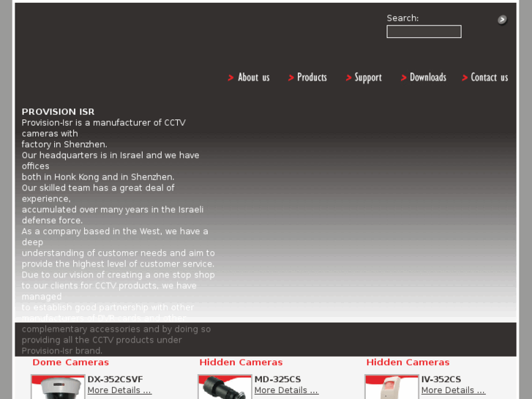This screenshot has height=399, width=532.
Task: Open the Products menu
Action: 312,78
